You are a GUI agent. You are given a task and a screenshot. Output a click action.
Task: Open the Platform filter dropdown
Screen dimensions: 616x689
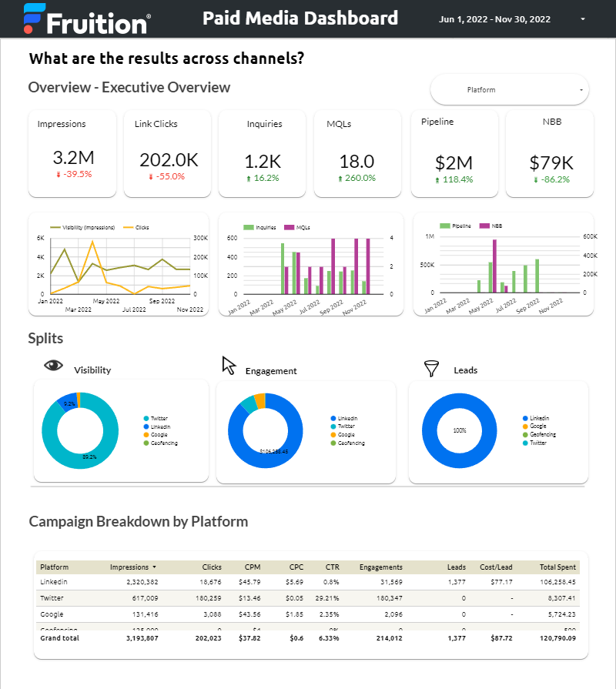(x=510, y=89)
